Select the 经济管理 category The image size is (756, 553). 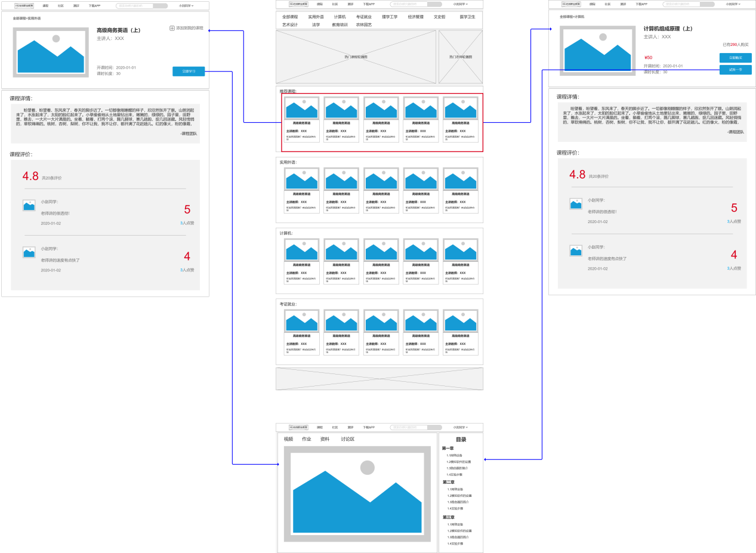tap(416, 17)
